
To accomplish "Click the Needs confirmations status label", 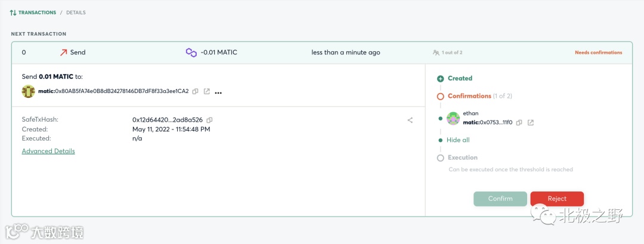I will (598, 52).
